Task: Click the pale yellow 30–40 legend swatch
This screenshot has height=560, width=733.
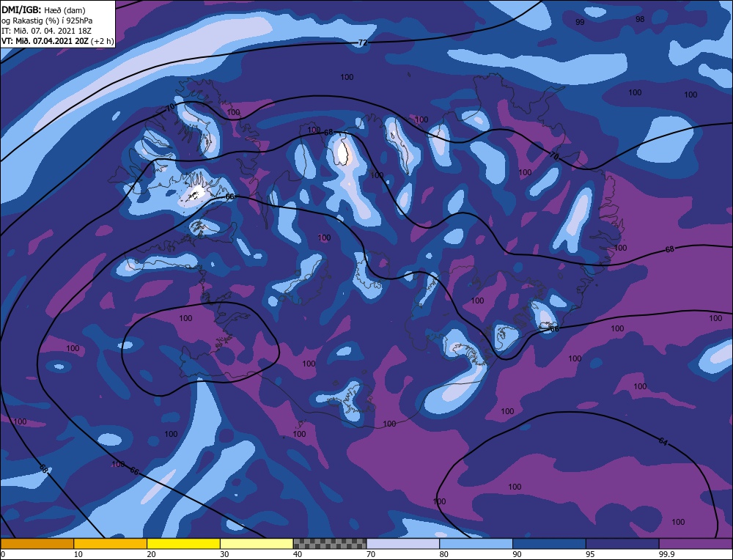Action: point(257,543)
